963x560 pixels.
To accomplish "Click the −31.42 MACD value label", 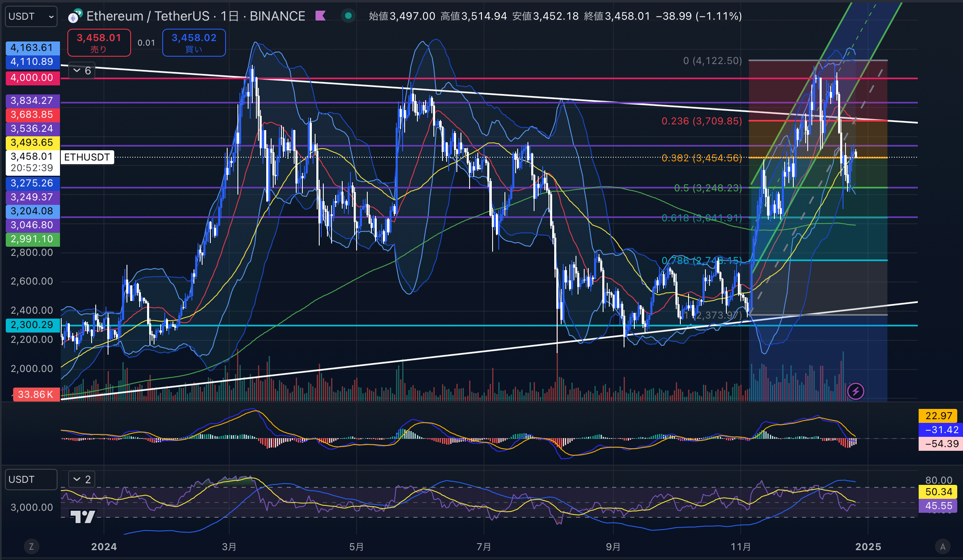I will pyautogui.click(x=940, y=430).
